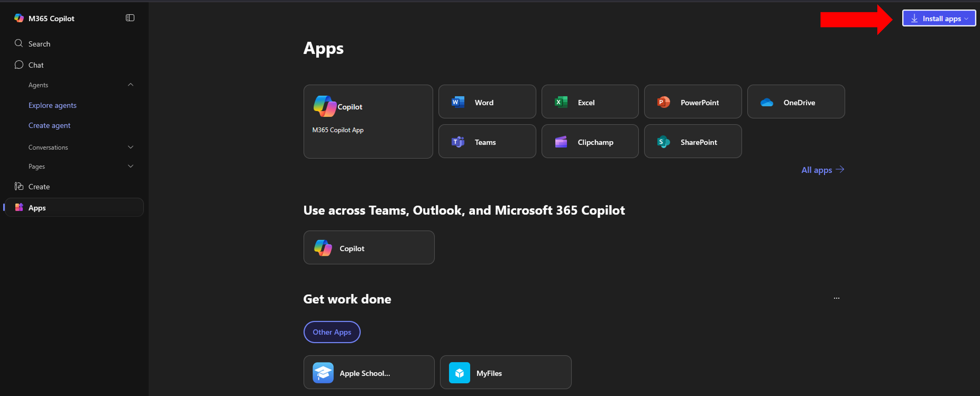Open the Explore agents link
Image resolution: width=980 pixels, height=396 pixels.
[53, 105]
